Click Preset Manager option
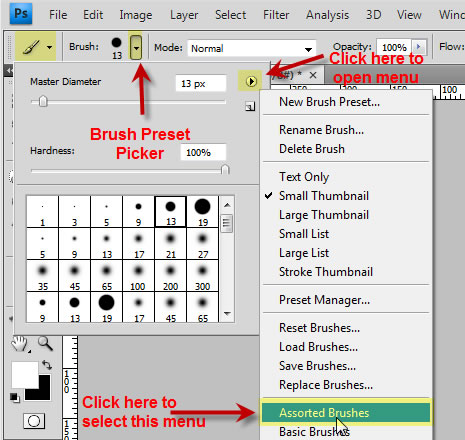This screenshot has height=440, width=465. tap(324, 300)
